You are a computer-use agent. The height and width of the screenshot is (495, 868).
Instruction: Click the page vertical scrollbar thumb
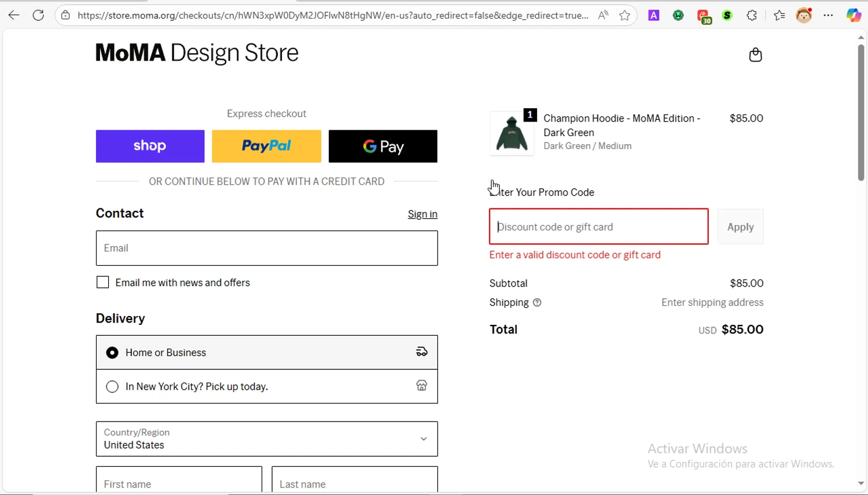point(861,113)
